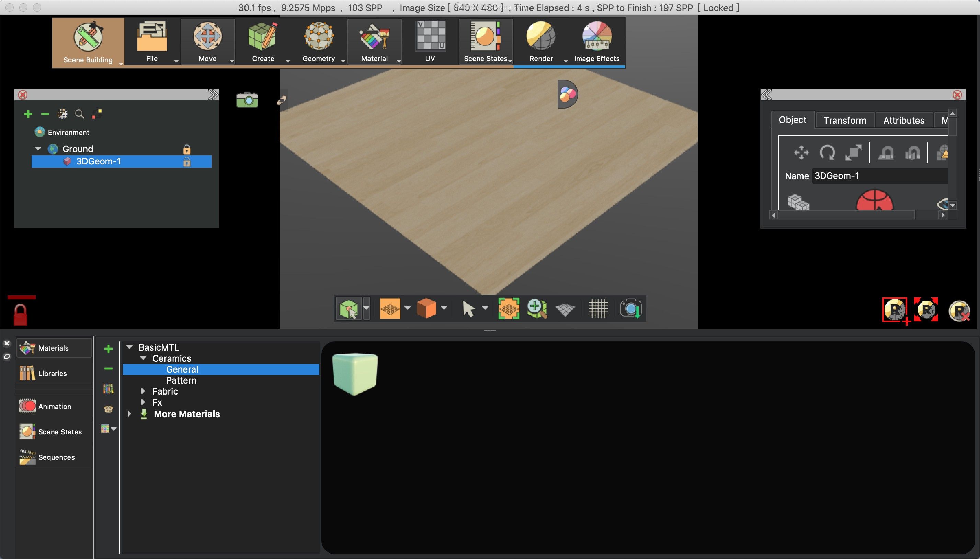The width and height of the screenshot is (980, 559).
Task: Click the rotate icon in Object tab
Action: coord(827,153)
